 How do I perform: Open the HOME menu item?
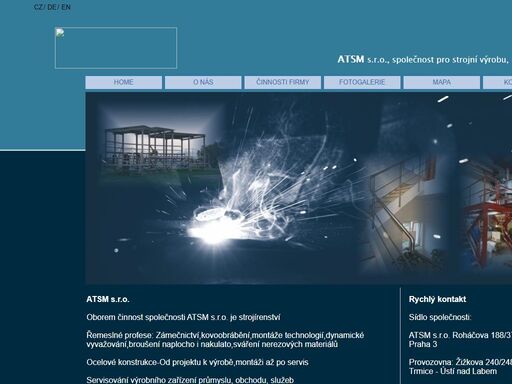point(124,82)
